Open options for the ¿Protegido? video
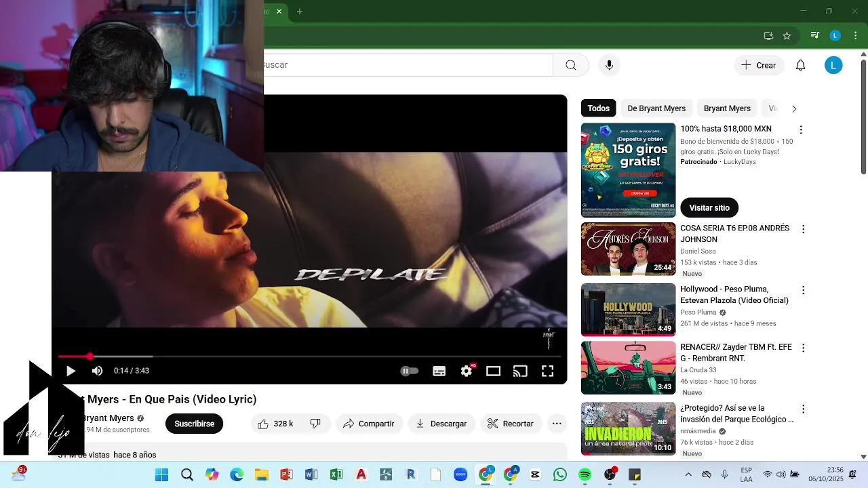 (x=804, y=409)
